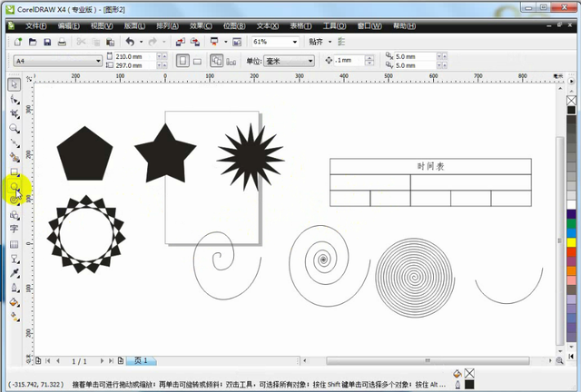Pick the no-color swatch in palette
The image size is (581, 392).
pos(571,101)
